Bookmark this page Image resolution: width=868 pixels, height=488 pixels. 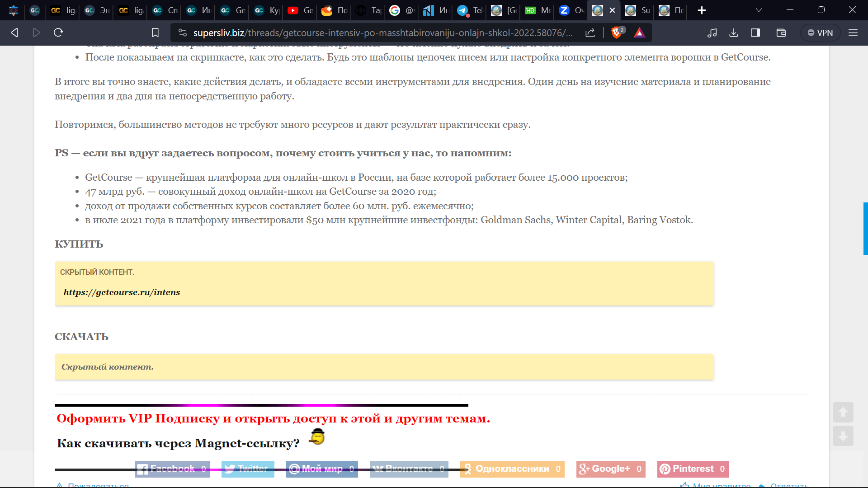pos(155,33)
